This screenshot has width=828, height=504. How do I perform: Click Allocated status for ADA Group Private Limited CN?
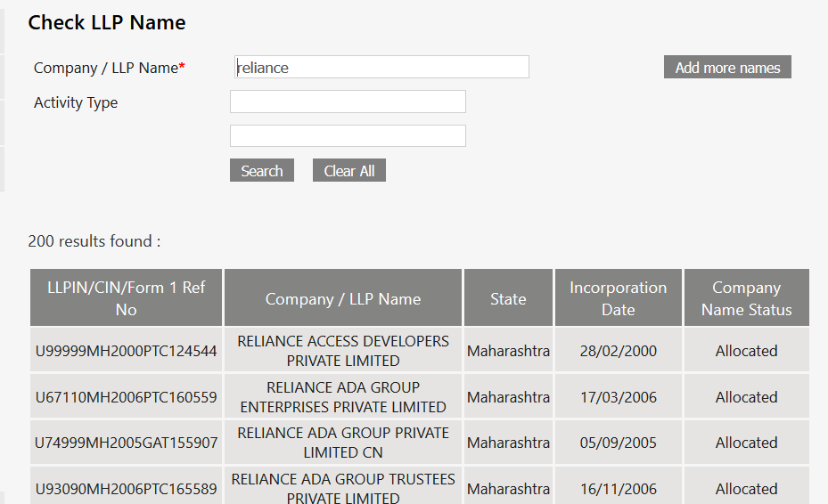[x=747, y=443]
